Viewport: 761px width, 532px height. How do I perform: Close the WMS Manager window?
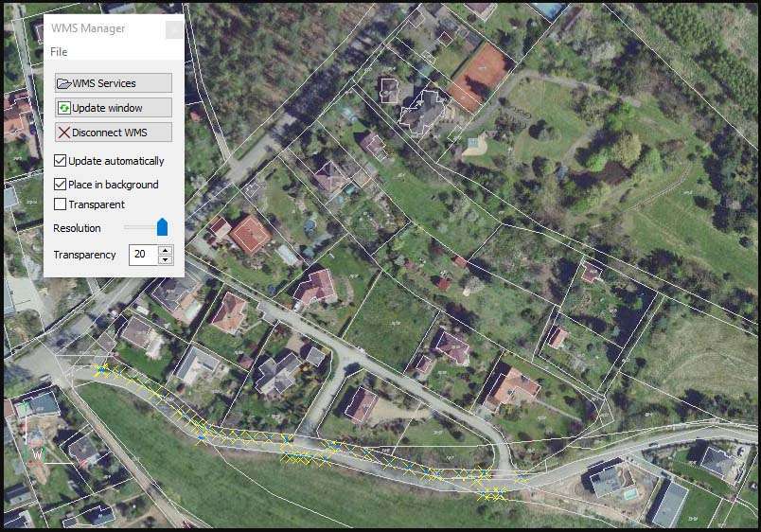pos(174,30)
